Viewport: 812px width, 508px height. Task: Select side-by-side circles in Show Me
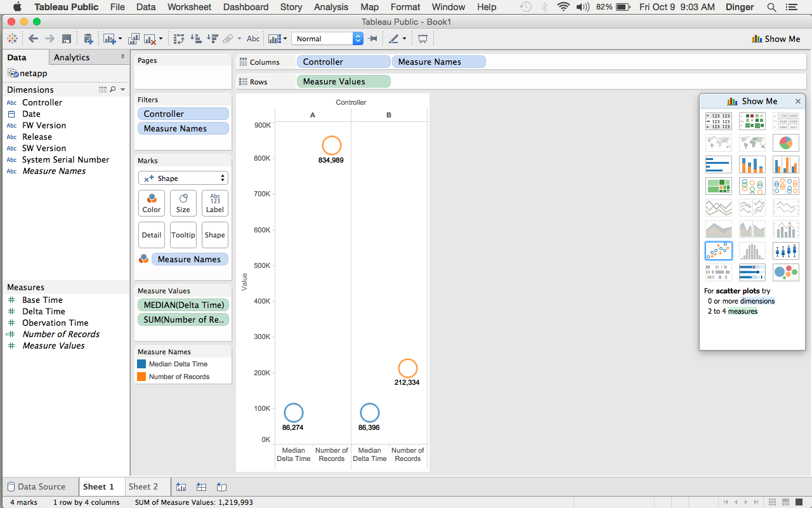786,186
